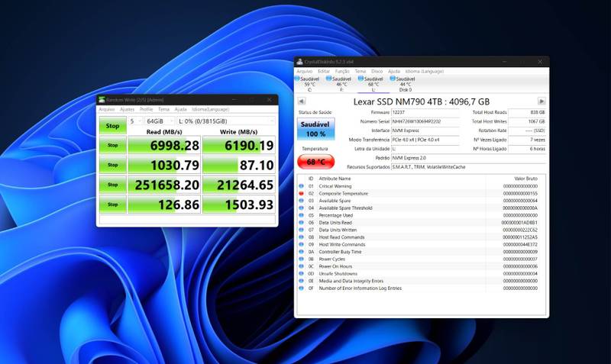This screenshot has height=364, width=611.
Task: Click the Modo Transferência field PCIe 4.0 x4
Action: 425,140
